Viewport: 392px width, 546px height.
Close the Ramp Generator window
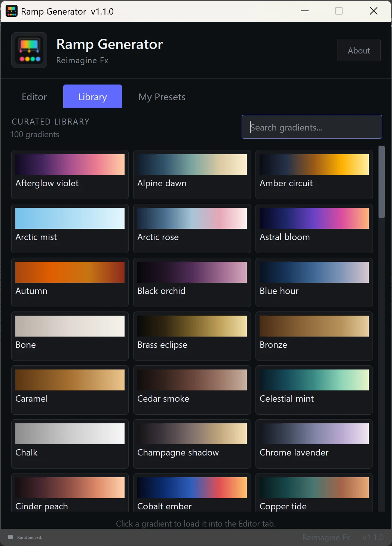coord(374,11)
